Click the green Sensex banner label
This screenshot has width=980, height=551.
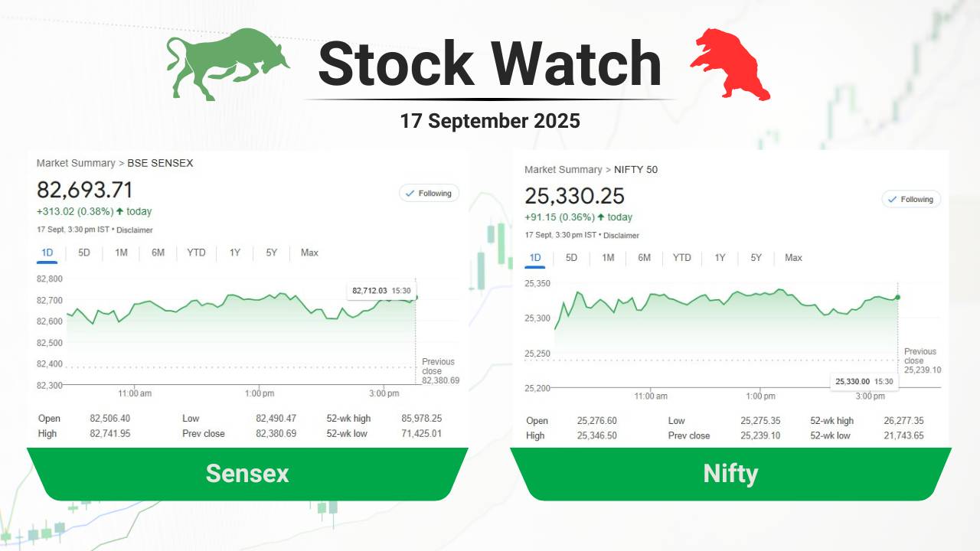coord(247,474)
